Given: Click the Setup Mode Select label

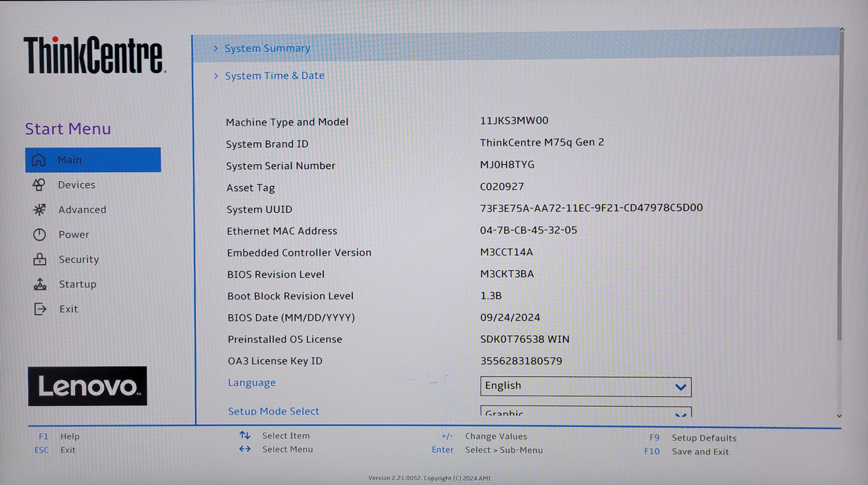Looking at the screenshot, I should pos(273,412).
